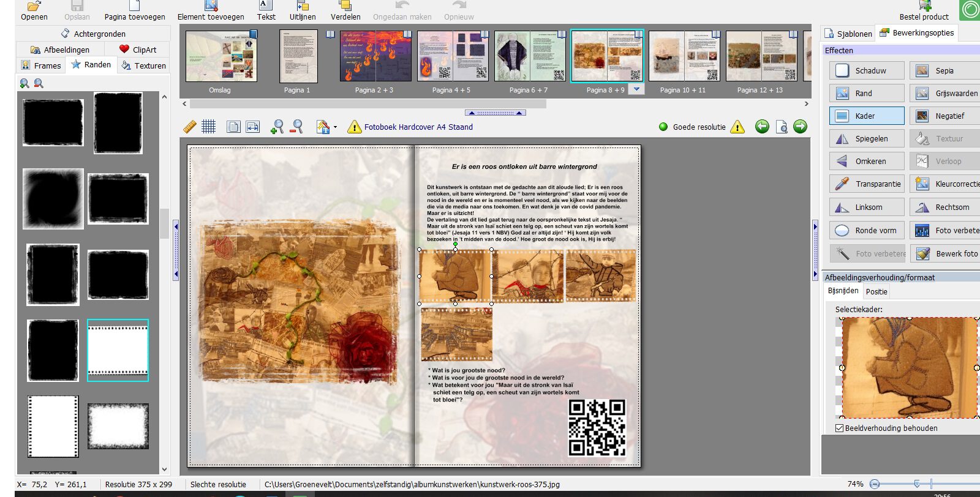This screenshot has height=497, width=980.
Task: Click warning icon next to Goede resolutie
Action: coord(738,127)
